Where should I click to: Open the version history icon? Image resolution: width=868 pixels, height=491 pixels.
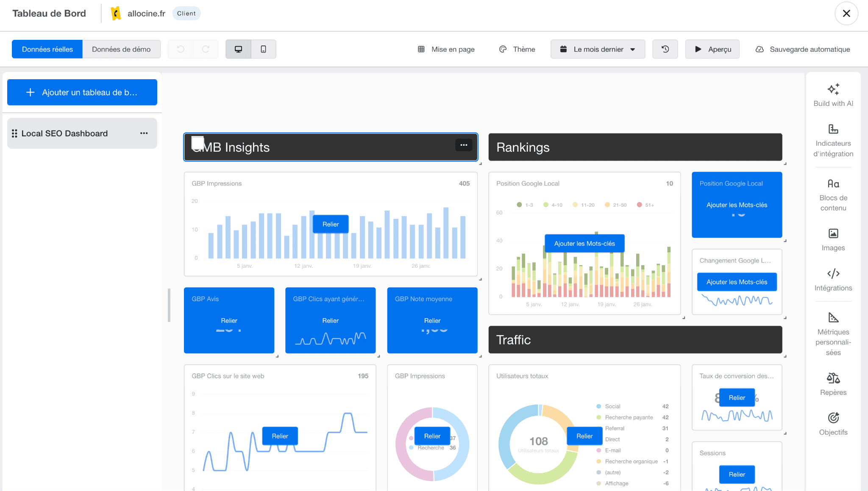pyautogui.click(x=665, y=49)
